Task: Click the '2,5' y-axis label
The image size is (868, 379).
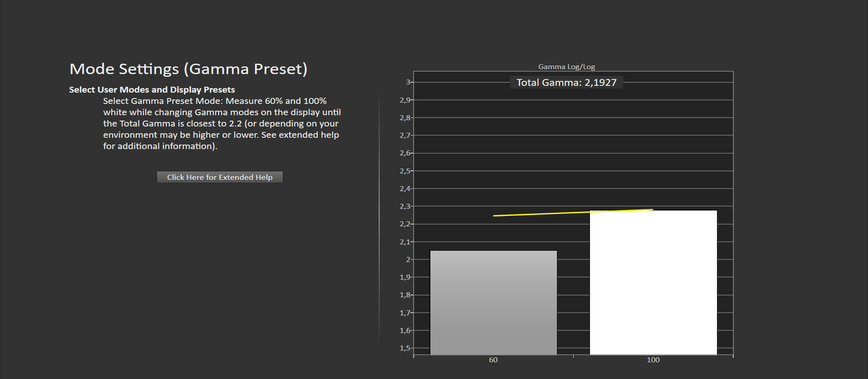Action: [405, 171]
